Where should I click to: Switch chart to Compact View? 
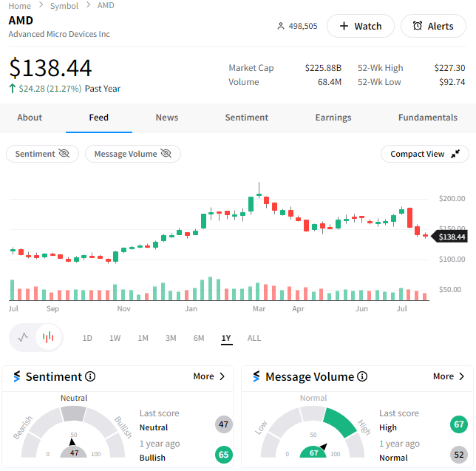425,154
